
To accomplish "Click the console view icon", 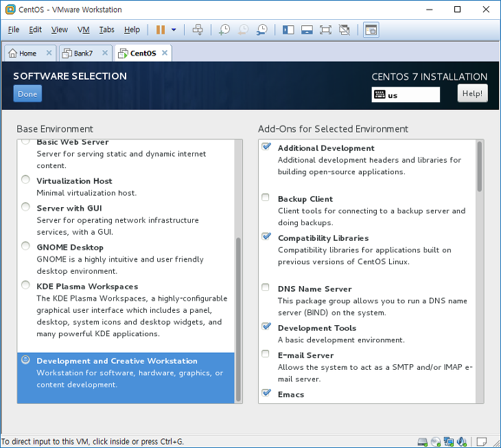I will click(371, 30).
